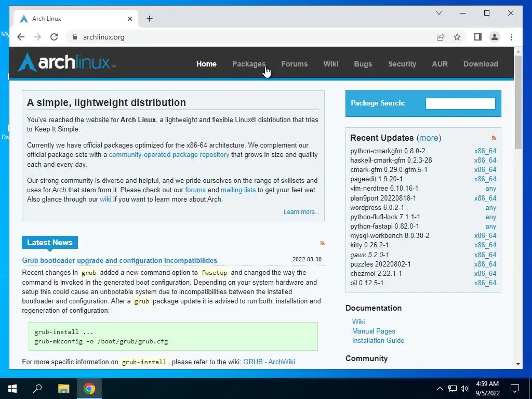532x399 pixels.
Task: Bookmark this page with the star icon
Action: tap(457, 37)
